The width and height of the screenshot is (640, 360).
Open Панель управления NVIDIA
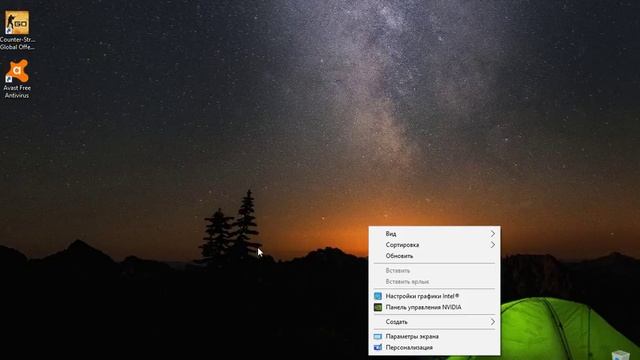(434, 307)
